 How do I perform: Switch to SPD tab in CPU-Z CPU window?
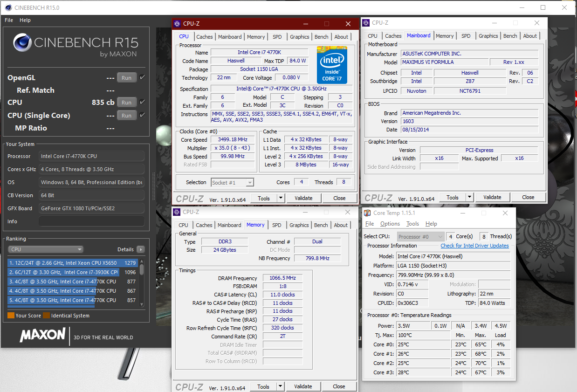(x=277, y=37)
